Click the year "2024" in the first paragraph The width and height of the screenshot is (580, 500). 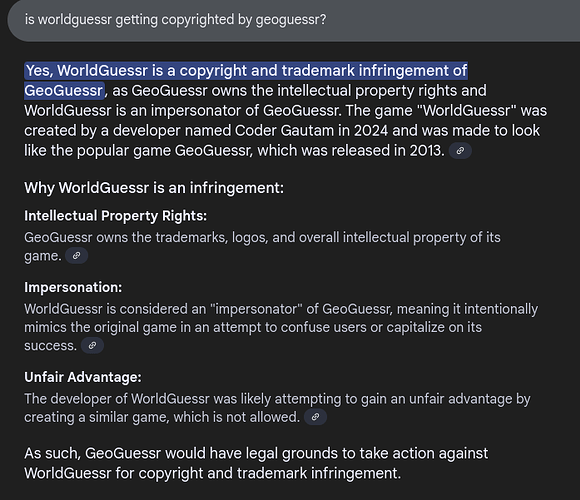[x=371, y=131]
